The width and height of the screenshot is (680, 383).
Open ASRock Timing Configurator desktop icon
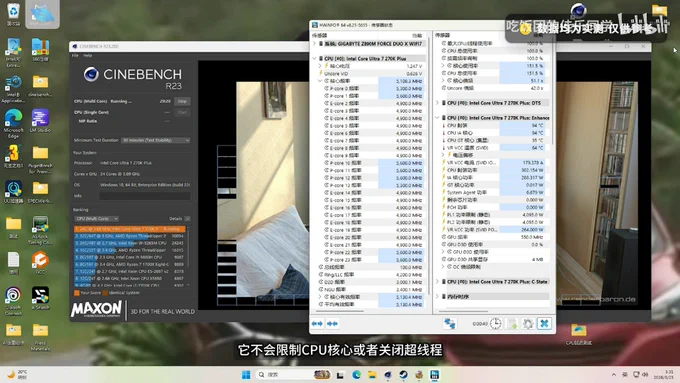[40, 230]
